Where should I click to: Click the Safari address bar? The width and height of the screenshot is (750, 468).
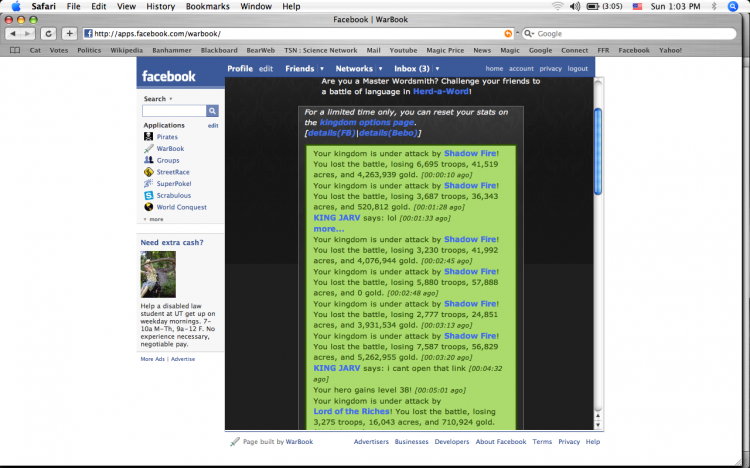coord(299,33)
